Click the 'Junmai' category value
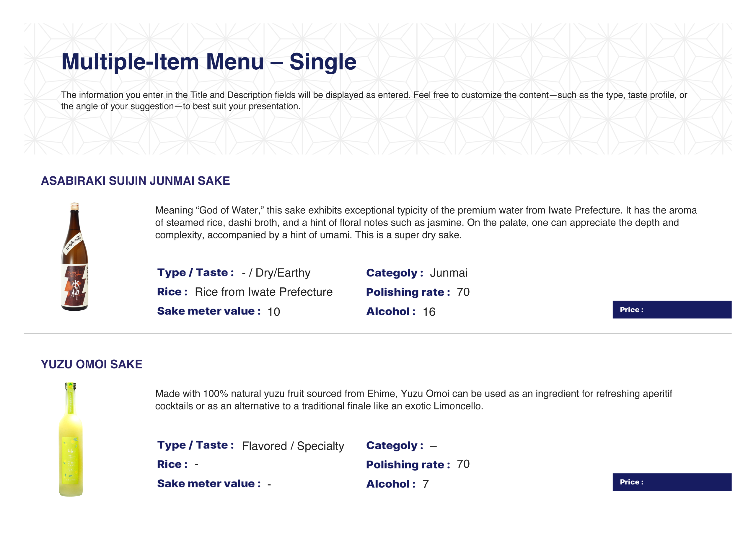Image resolution: width=756 pixels, height=534 pixels. 449,273
